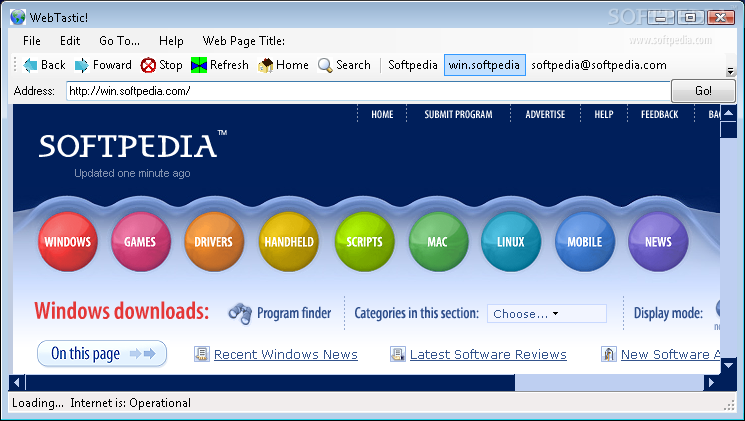
Task: Click the win.softpedia favorites button
Action: tap(485, 65)
